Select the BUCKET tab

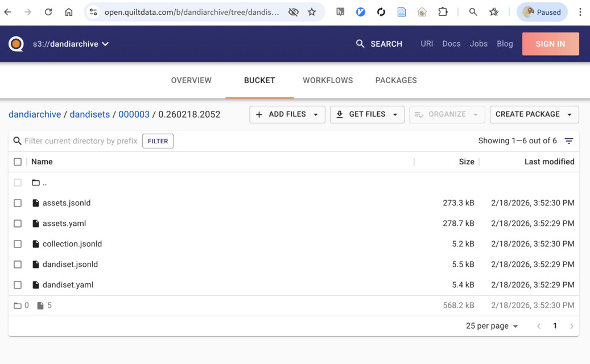pos(259,80)
